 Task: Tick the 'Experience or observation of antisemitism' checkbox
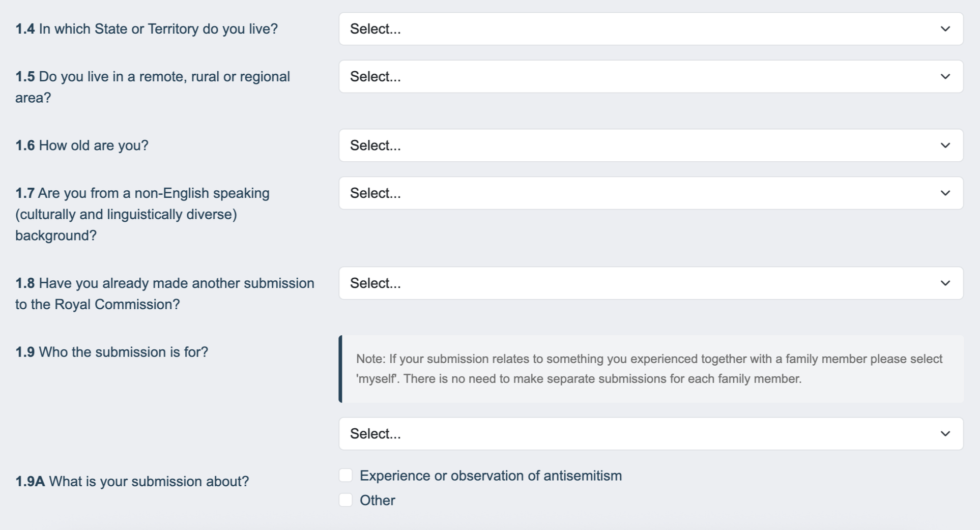coord(346,476)
